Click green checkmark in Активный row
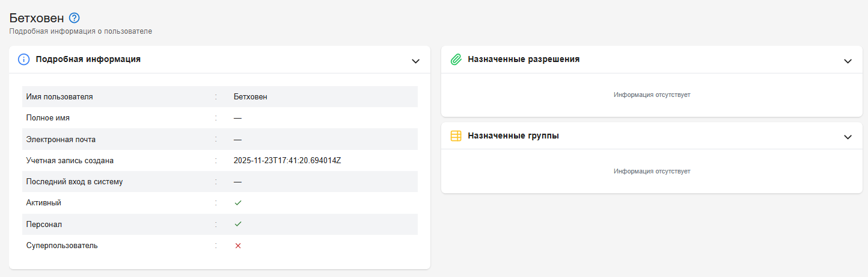The width and height of the screenshot is (868, 277). [x=238, y=203]
